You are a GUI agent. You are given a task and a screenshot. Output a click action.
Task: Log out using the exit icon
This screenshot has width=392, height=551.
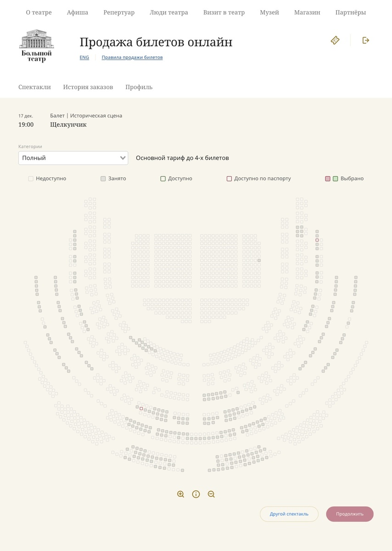(366, 40)
